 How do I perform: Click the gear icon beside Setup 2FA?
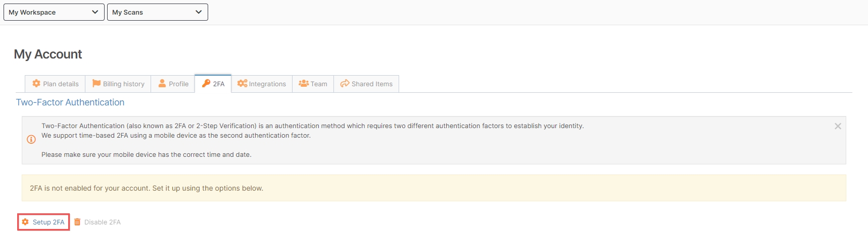(25, 222)
